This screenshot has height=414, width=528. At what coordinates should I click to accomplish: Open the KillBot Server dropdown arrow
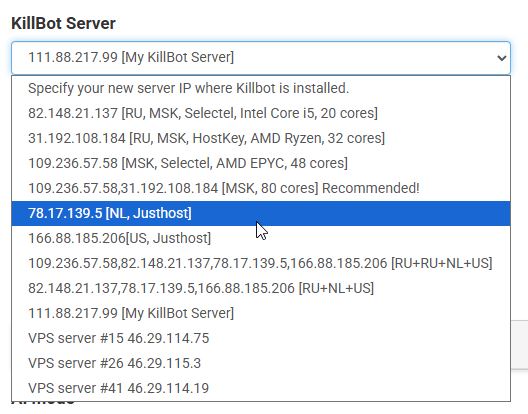click(x=501, y=58)
